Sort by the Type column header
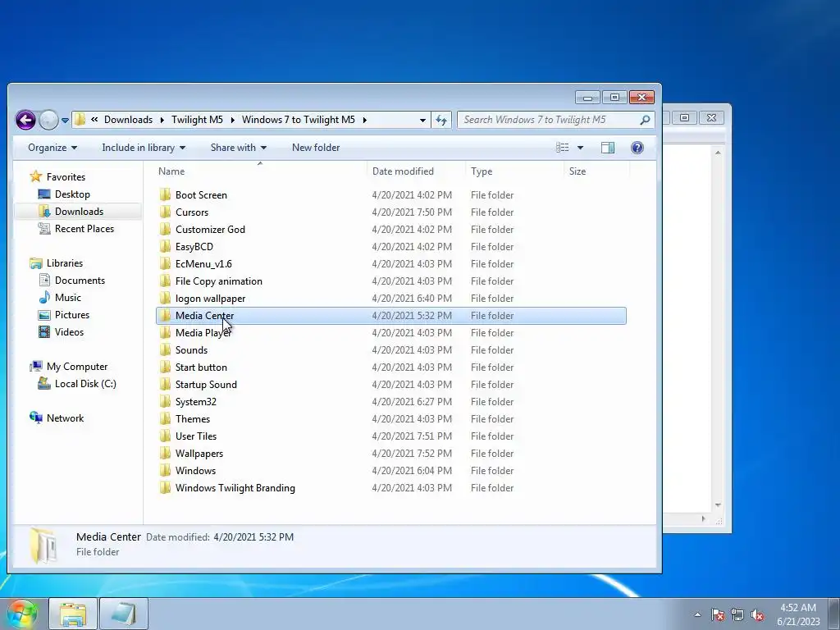840x630 pixels. point(481,171)
